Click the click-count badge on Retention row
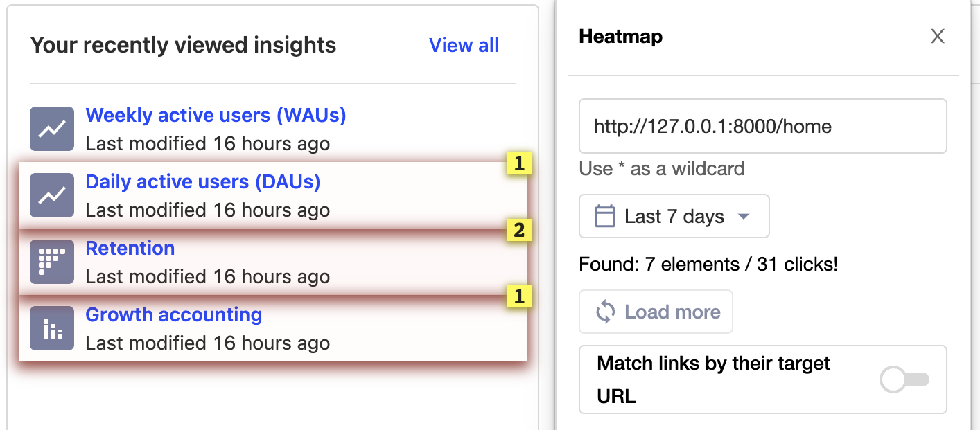Screen dimensions: 980x430 pyautogui.click(x=519, y=230)
